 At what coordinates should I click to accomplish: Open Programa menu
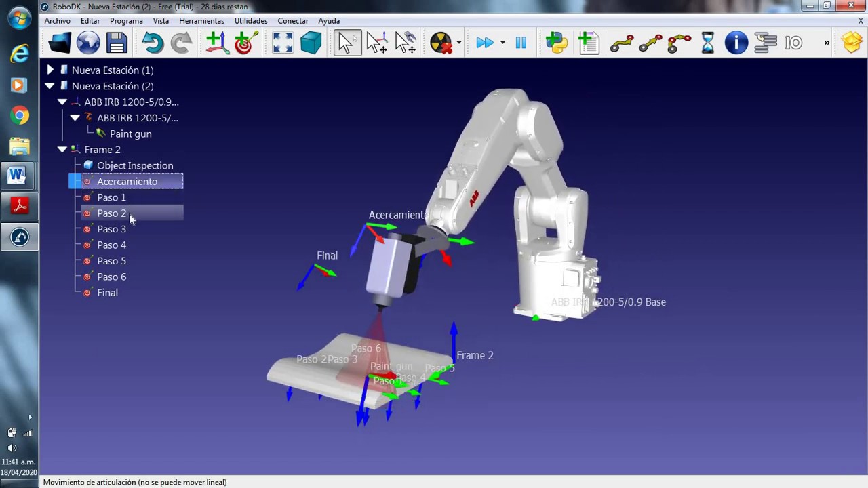tap(126, 21)
